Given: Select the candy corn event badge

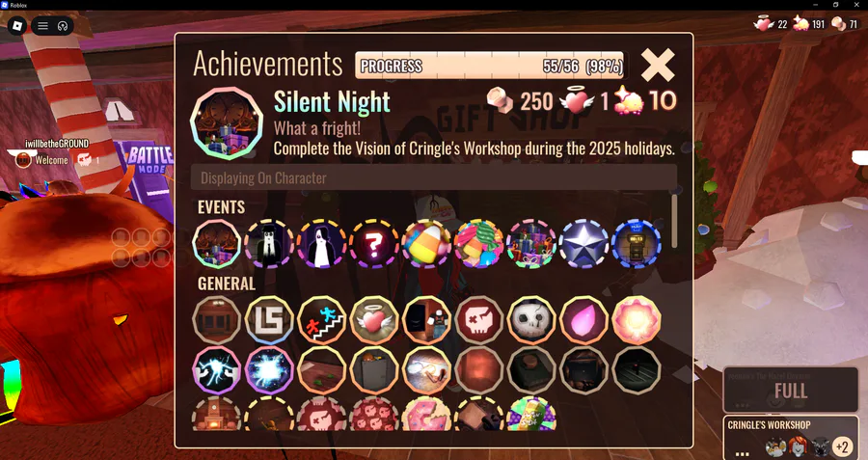Looking at the screenshot, I should [x=426, y=244].
